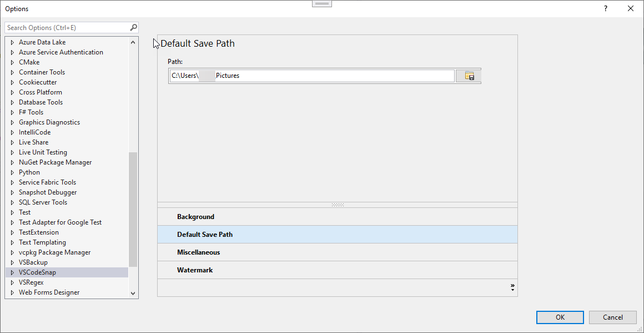This screenshot has height=333, width=644.
Task: Expand the VSCodeSnap tree node arrow
Action: 12,272
